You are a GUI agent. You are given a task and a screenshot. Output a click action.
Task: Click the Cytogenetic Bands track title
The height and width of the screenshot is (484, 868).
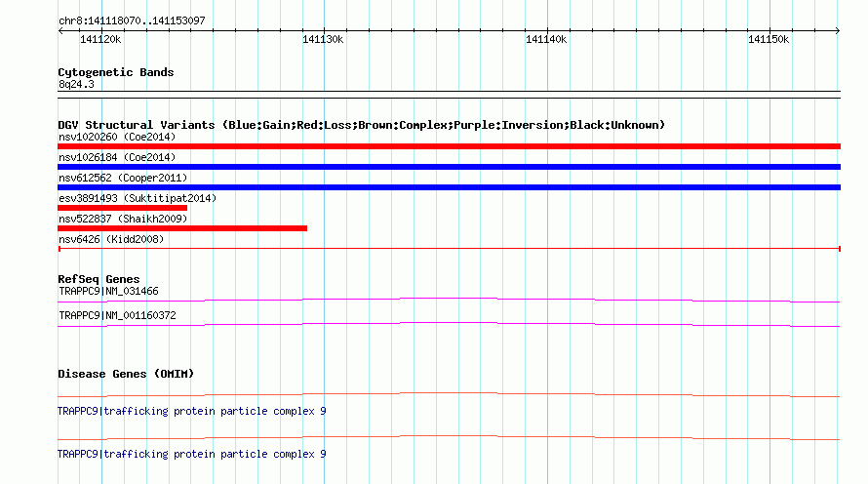(x=116, y=72)
